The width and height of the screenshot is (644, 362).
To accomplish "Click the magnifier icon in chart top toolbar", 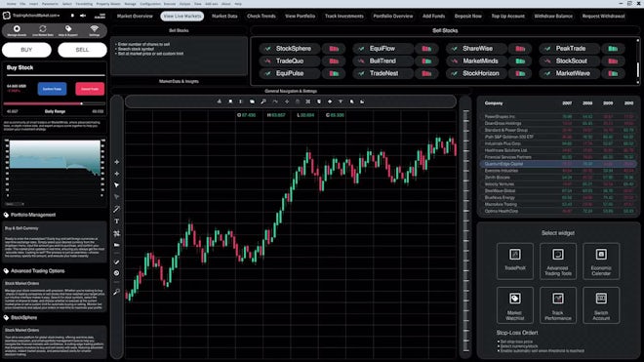I will coord(263,101).
